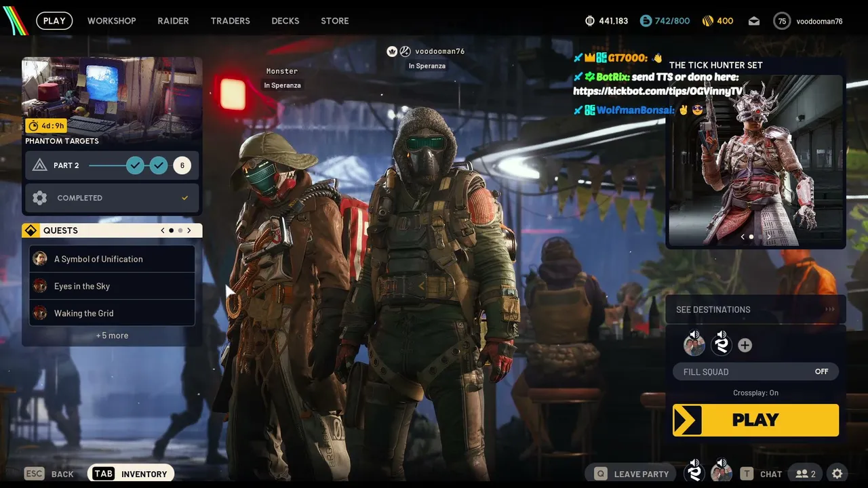868x488 pixels.
Task: Click the portrait icon of A Symbol of Unification
Action: 40,259
